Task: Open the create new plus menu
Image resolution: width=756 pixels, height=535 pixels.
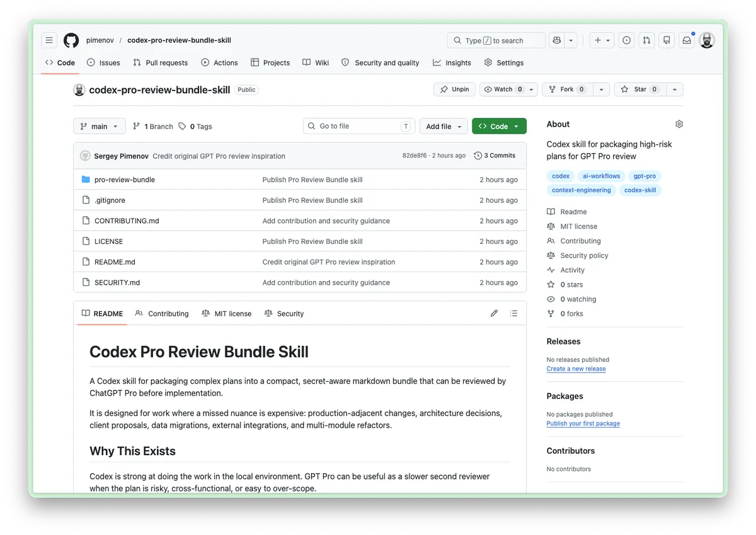Action: [602, 40]
